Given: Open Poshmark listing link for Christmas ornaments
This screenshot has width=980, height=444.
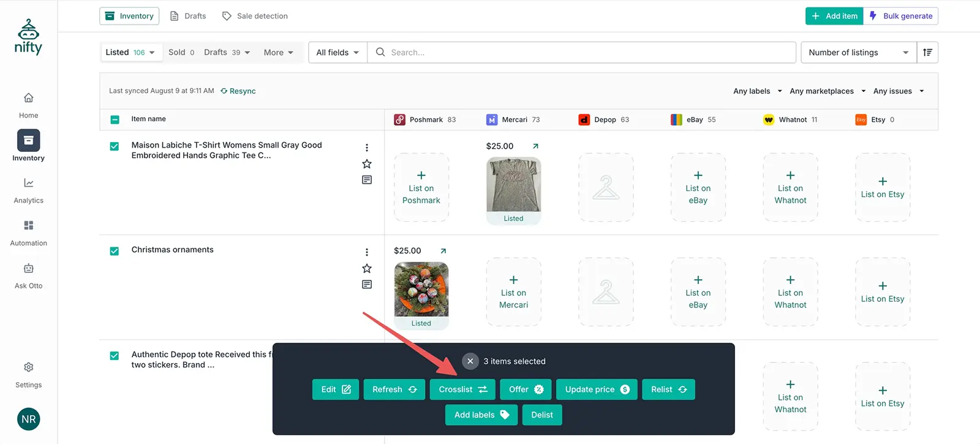Looking at the screenshot, I should (x=443, y=250).
